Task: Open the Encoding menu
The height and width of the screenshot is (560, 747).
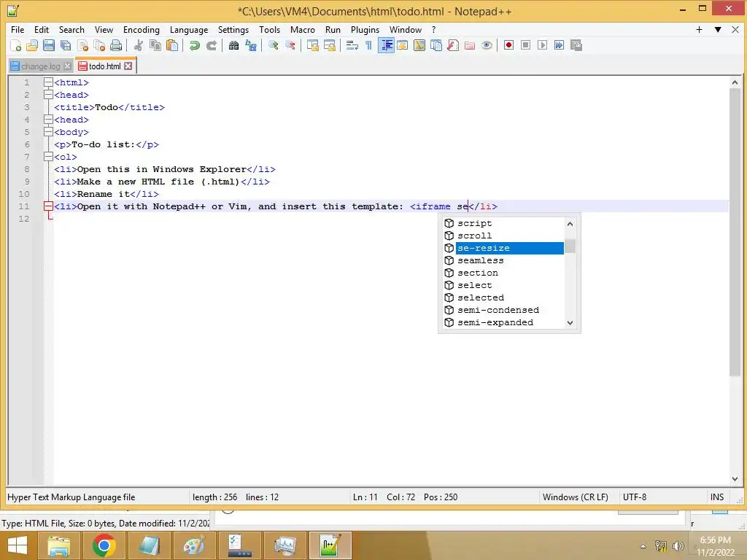Action: [142, 29]
